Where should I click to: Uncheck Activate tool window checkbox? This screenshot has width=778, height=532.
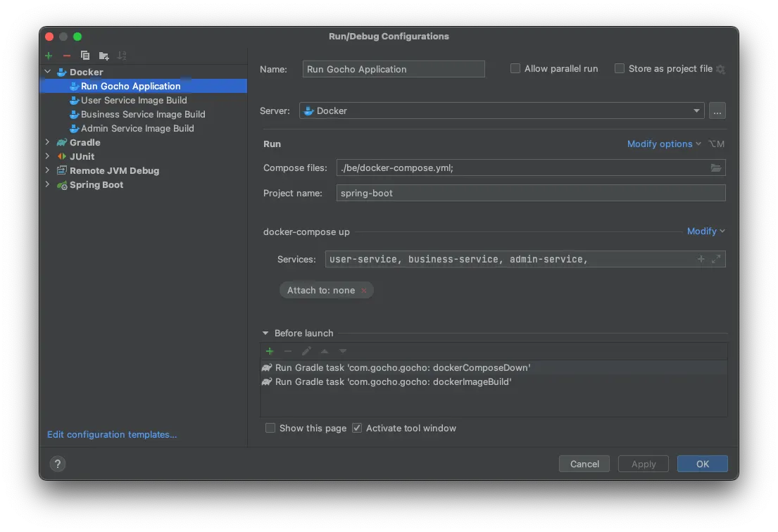click(x=357, y=428)
